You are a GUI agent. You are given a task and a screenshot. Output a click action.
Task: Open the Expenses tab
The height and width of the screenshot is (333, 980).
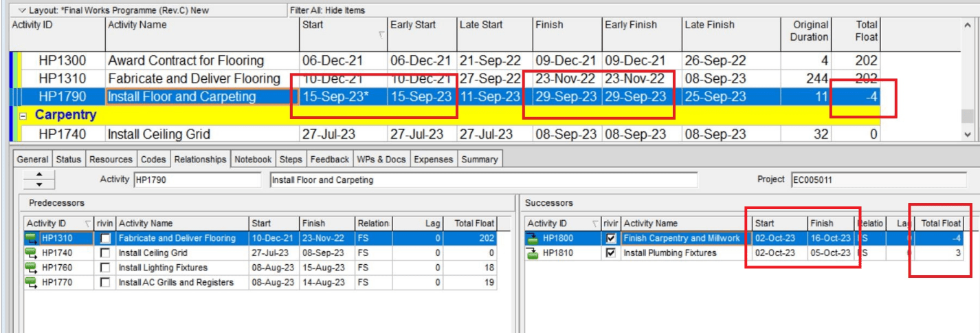[x=433, y=159]
